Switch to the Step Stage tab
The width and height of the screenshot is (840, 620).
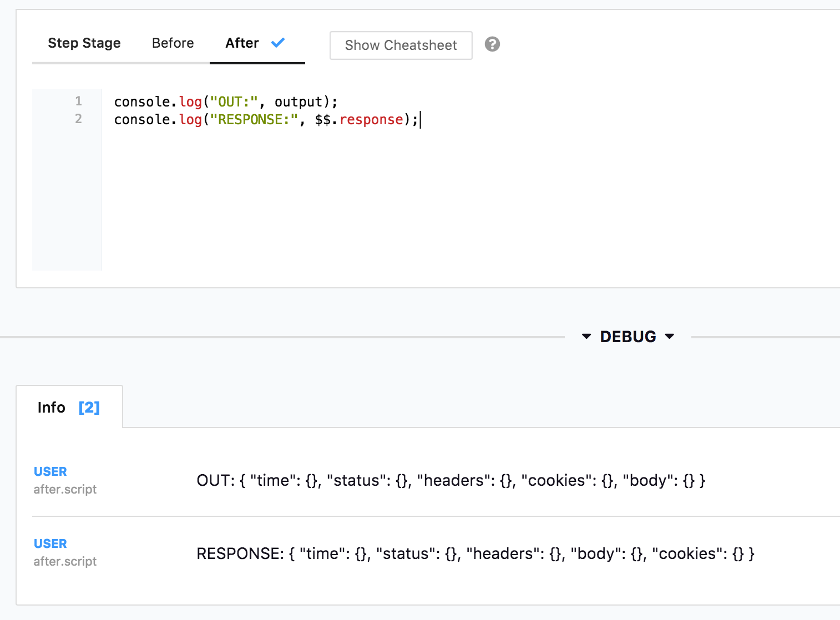[84, 43]
